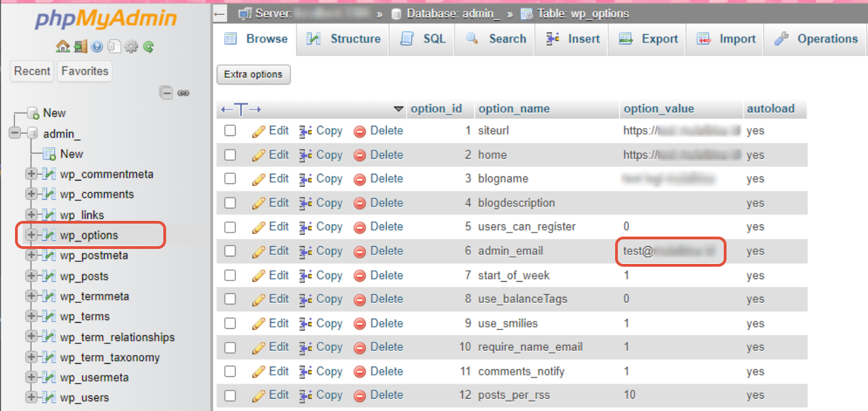868x411 pixels.
Task: Click the green reload navigation panel icon
Action: tap(148, 47)
